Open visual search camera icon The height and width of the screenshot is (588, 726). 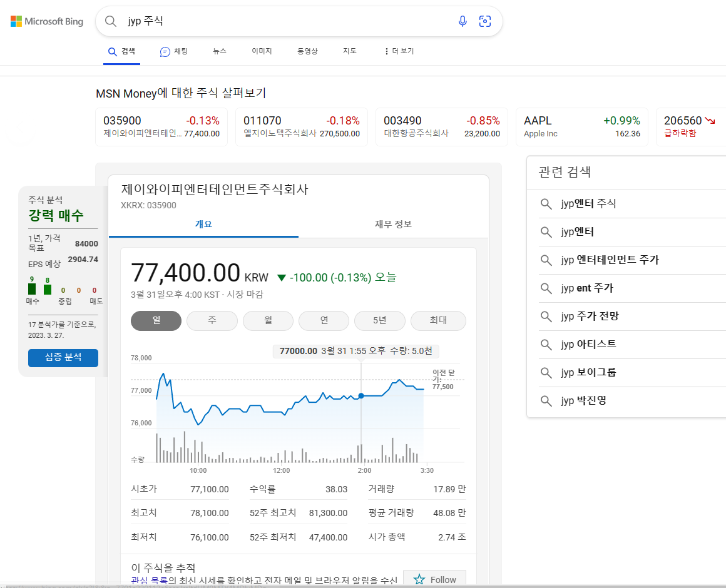click(485, 21)
